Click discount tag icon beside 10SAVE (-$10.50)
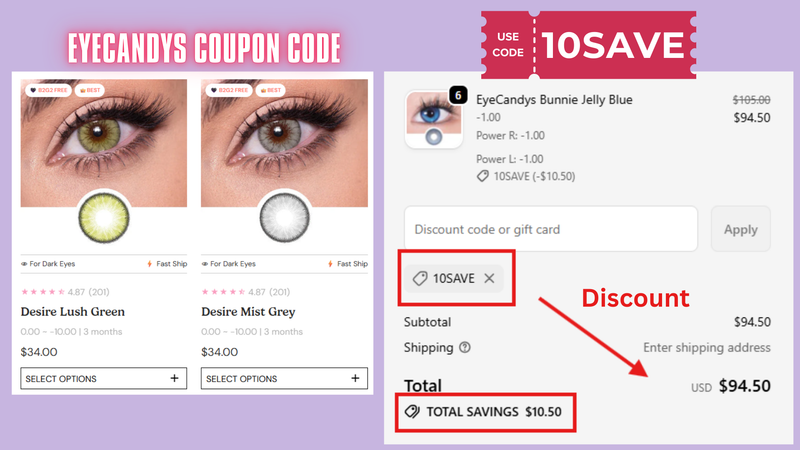This screenshot has width=800, height=450. point(483,177)
